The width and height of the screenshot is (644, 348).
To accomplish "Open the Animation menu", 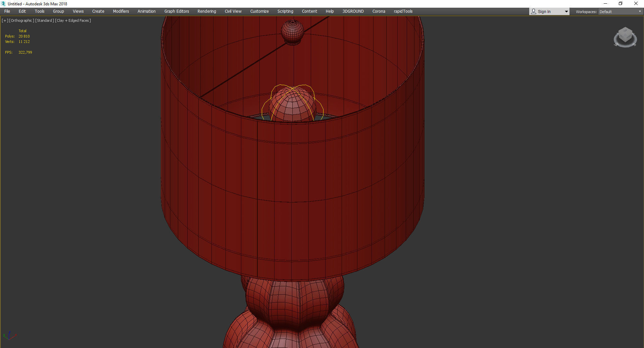I will point(147,11).
